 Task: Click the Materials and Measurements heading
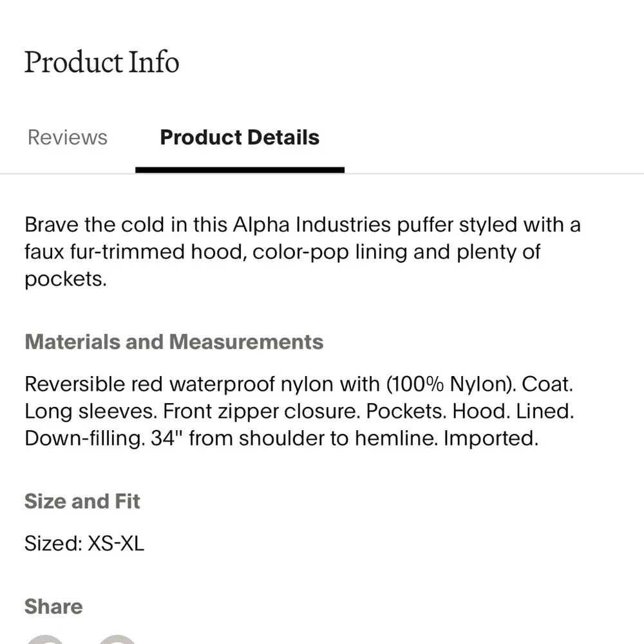174,342
